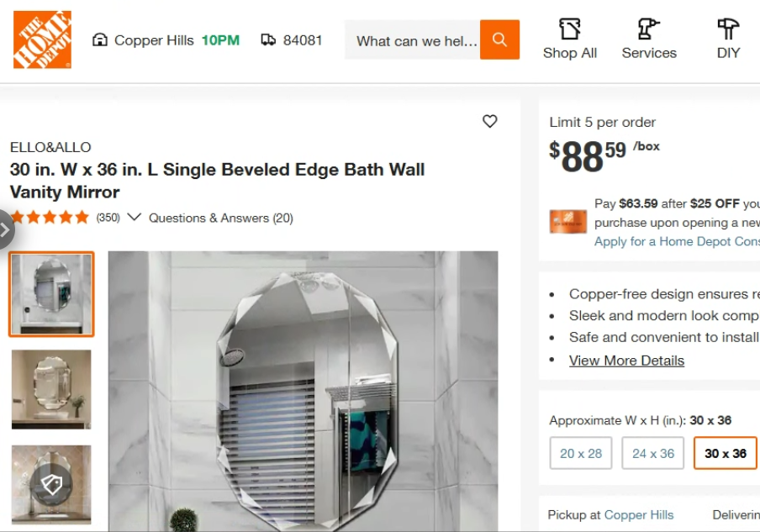Open the DIY hammer icon

tap(728, 29)
